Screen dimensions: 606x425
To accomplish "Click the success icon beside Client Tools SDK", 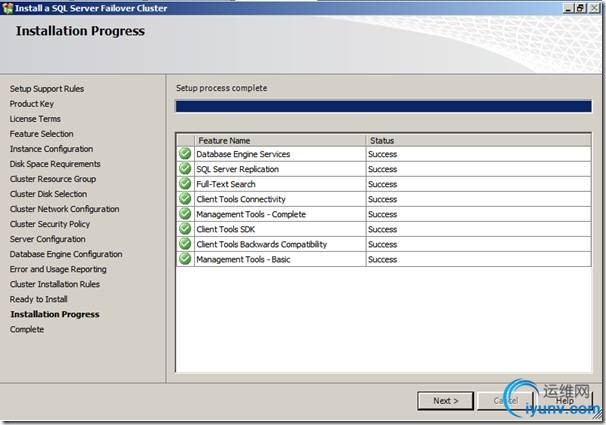I will [x=186, y=229].
